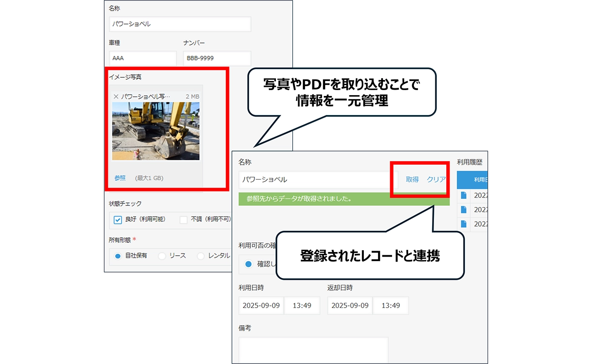Image resolution: width=592 pixels, height=364 pixels.
Task: Select the リース radio button
Action: (x=162, y=256)
